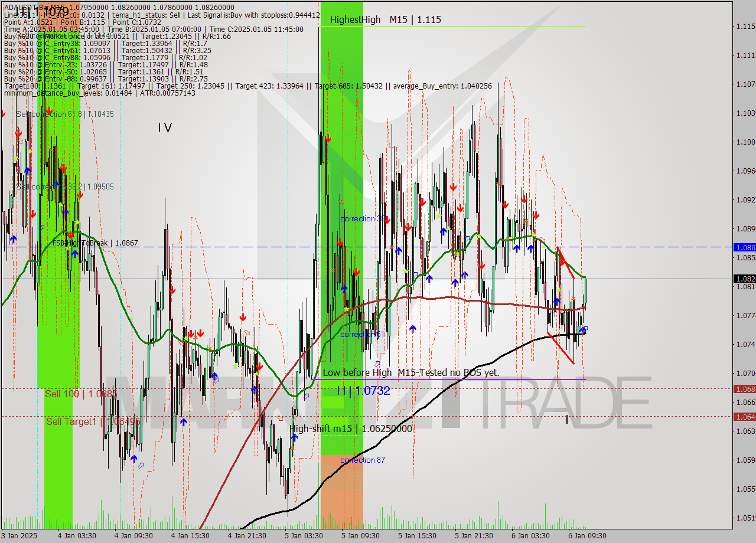Click the Sell correction 38.2 | 1.09505 label
This screenshot has width=756, height=543.
pos(65,187)
